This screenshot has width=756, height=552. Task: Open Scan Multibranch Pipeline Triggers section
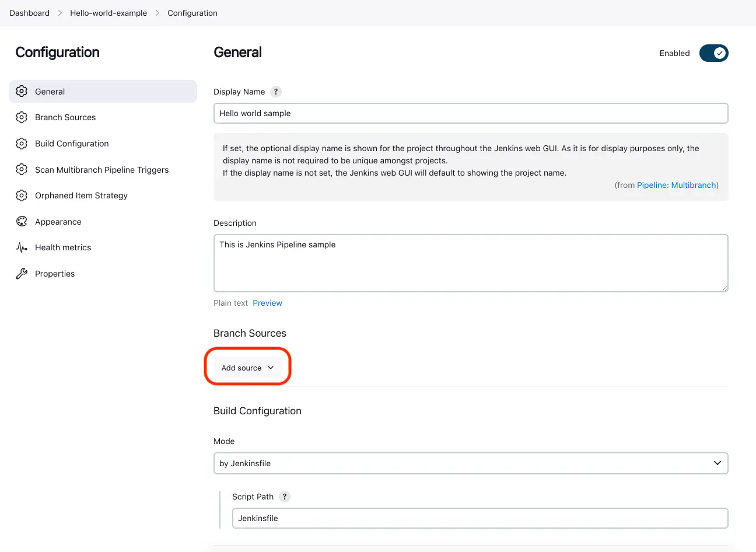pos(103,169)
